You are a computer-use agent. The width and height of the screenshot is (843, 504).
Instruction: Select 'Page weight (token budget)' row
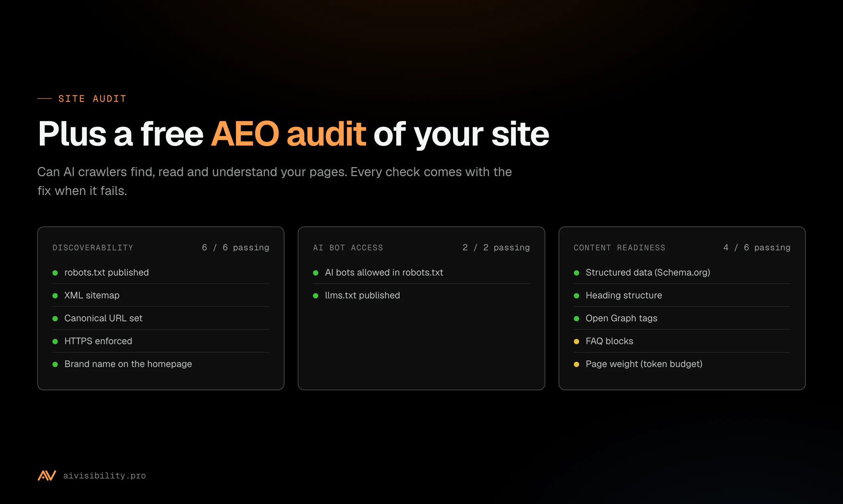pyautogui.click(x=682, y=364)
